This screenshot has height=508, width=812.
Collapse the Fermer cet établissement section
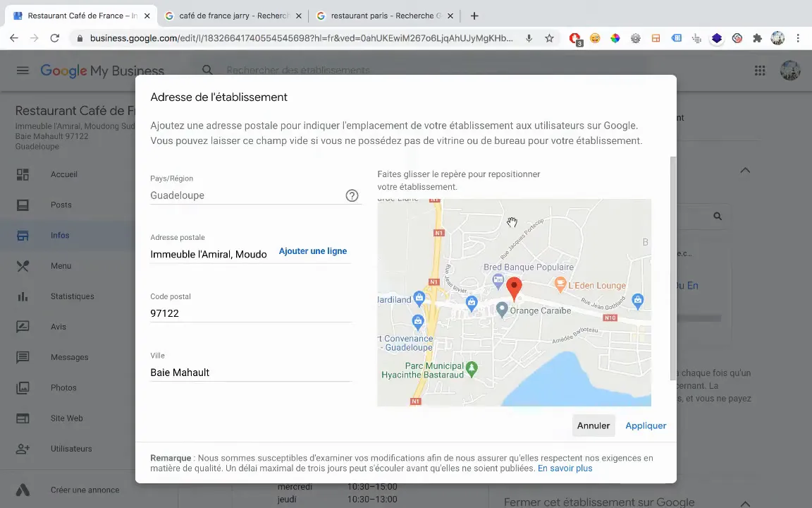(745, 503)
